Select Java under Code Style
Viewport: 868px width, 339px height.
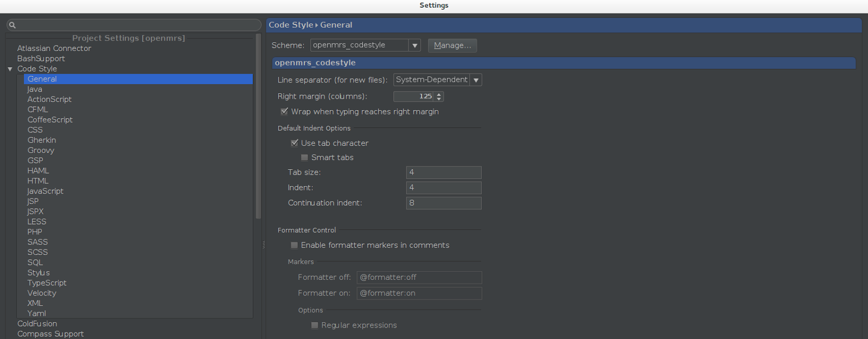[x=35, y=89]
